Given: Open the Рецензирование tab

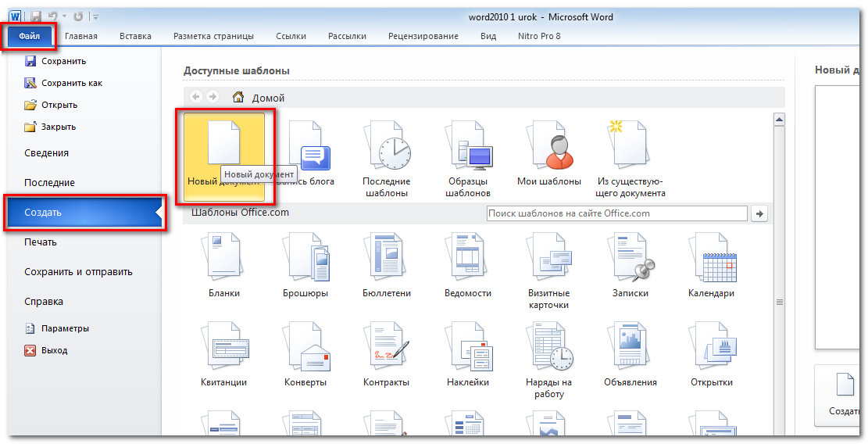Looking at the screenshot, I should (x=423, y=36).
